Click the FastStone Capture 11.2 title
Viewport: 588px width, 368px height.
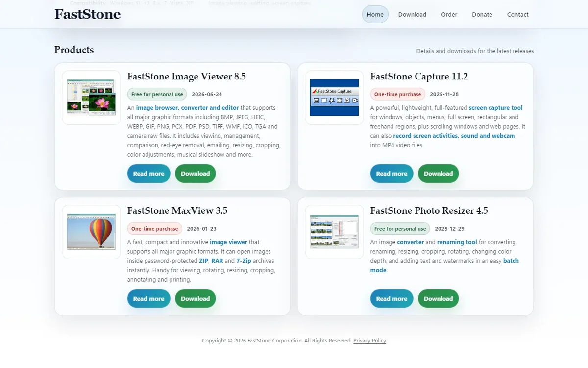419,77
